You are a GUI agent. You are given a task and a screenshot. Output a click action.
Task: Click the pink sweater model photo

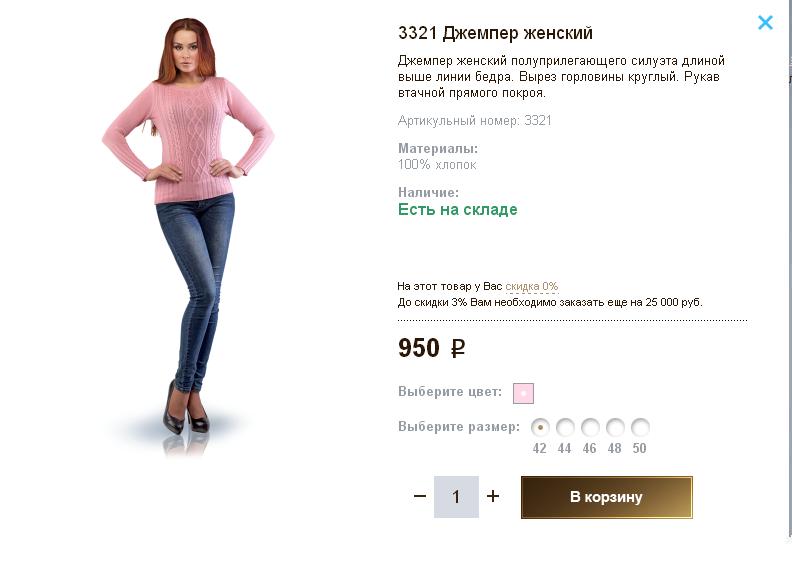(x=190, y=240)
